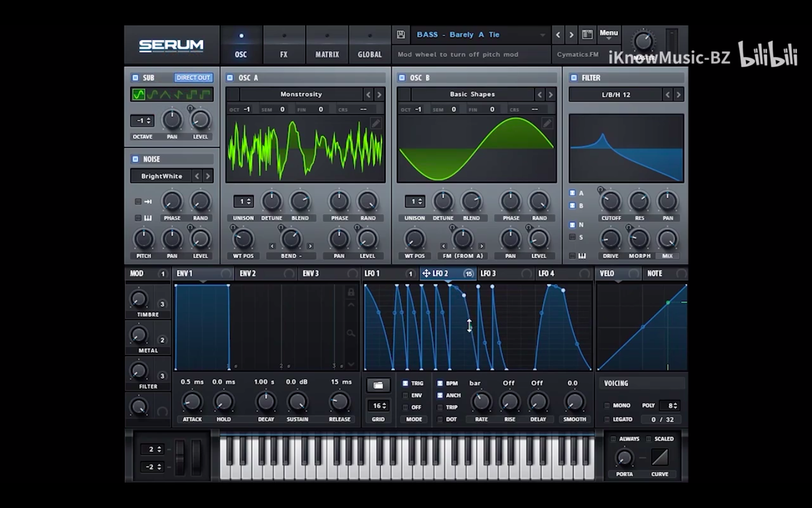Image resolution: width=812 pixels, height=508 pixels.
Task: Go to the previous preset with left arrow
Action: [x=558, y=34]
